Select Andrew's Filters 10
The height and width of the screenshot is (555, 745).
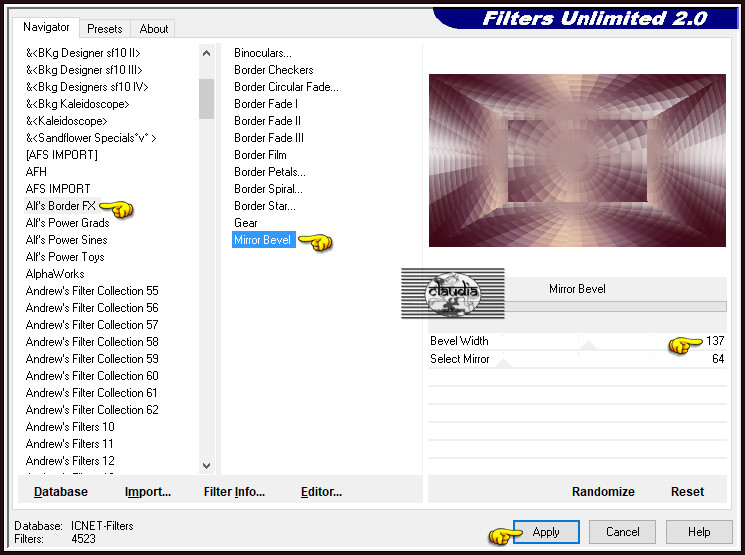click(x=70, y=427)
